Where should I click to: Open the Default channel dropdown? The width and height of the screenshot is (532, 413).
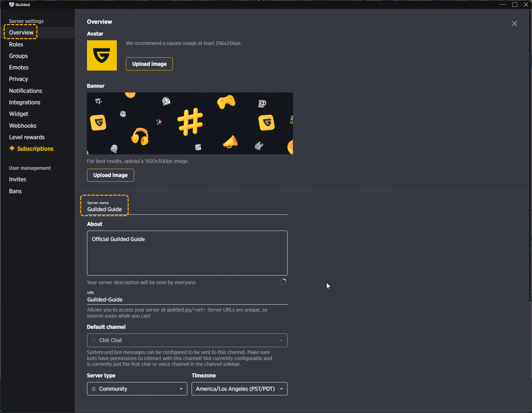point(187,340)
